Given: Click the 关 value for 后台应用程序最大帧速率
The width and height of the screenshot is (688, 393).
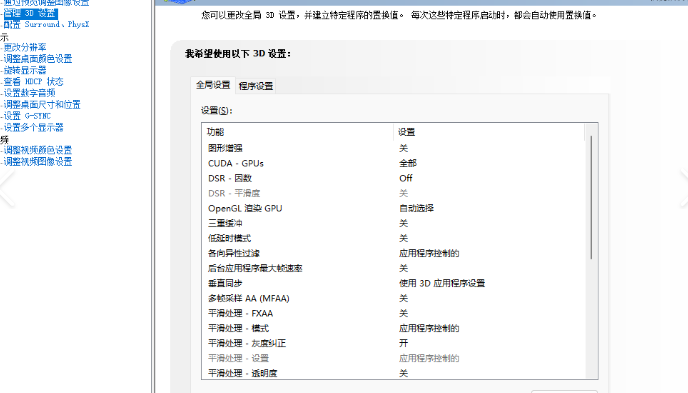Looking at the screenshot, I should click(x=404, y=268).
